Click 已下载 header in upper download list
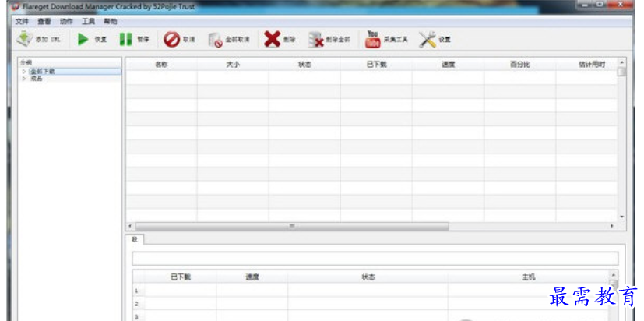This screenshot has width=644, height=321. point(376,64)
